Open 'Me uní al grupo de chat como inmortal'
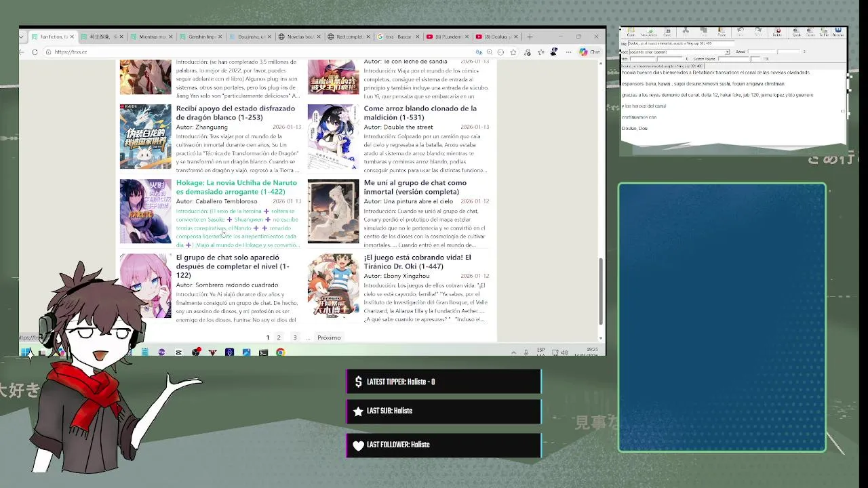 click(x=415, y=187)
